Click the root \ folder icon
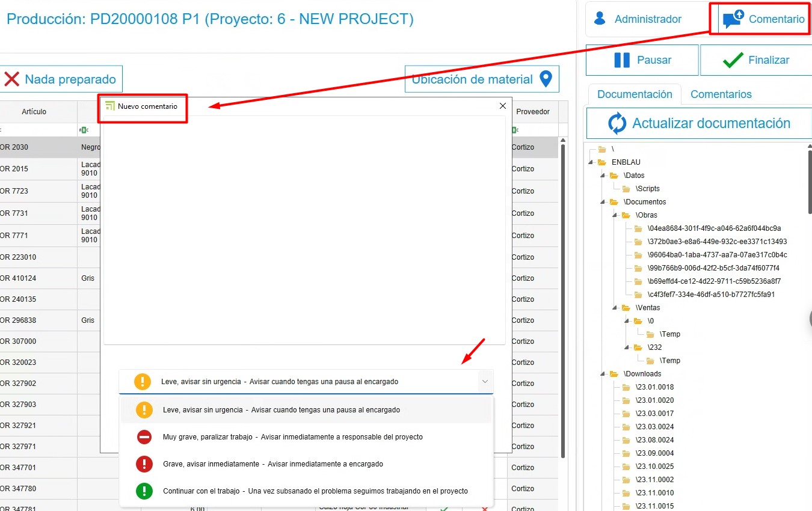The image size is (812, 511). pos(602,149)
